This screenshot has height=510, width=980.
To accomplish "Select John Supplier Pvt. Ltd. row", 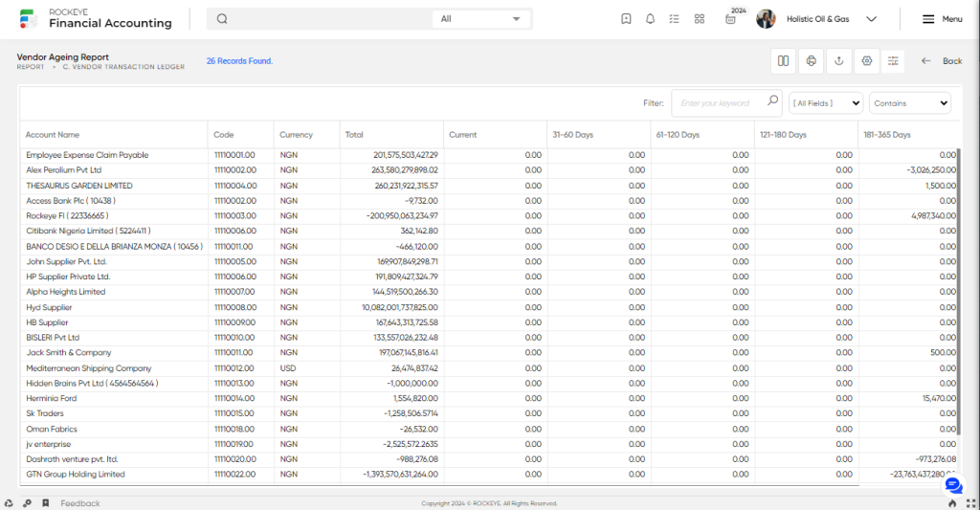I will 489,261.
